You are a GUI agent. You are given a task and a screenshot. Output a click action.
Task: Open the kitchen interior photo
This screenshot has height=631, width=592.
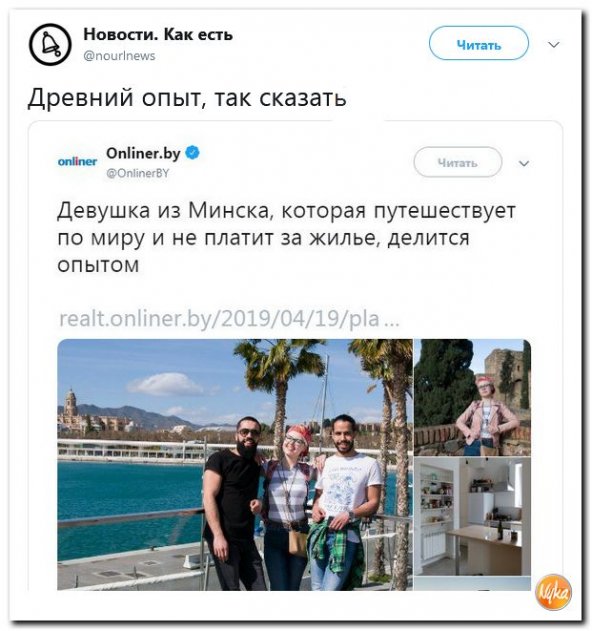click(x=472, y=516)
